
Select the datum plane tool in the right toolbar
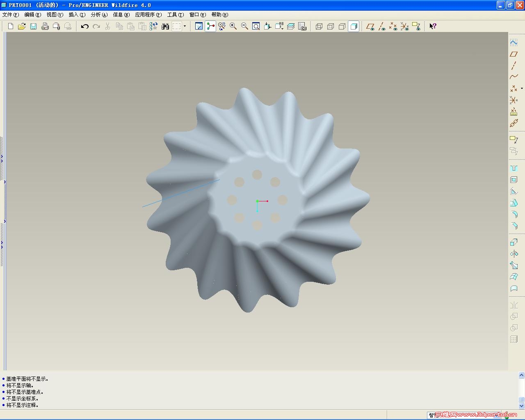pyautogui.click(x=514, y=54)
